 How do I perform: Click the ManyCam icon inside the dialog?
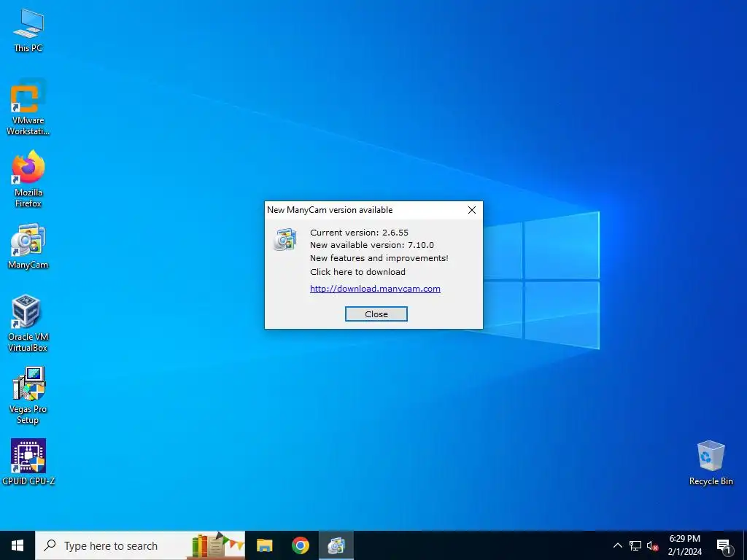[285, 239]
